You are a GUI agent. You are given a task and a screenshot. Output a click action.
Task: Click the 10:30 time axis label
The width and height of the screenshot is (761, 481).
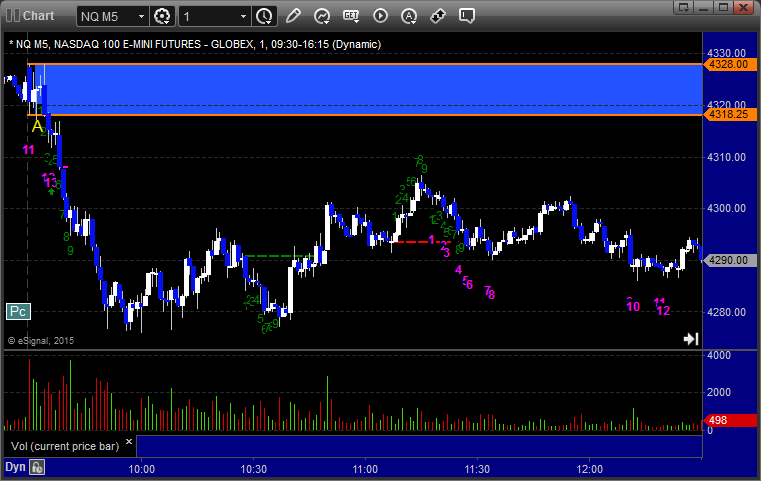pyautogui.click(x=253, y=469)
